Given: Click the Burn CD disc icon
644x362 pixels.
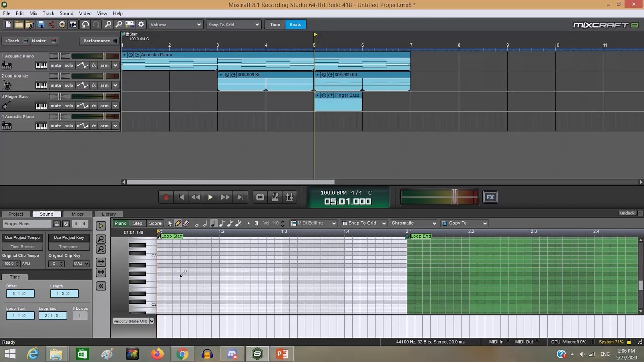Looking at the screenshot, I should coord(62,24).
